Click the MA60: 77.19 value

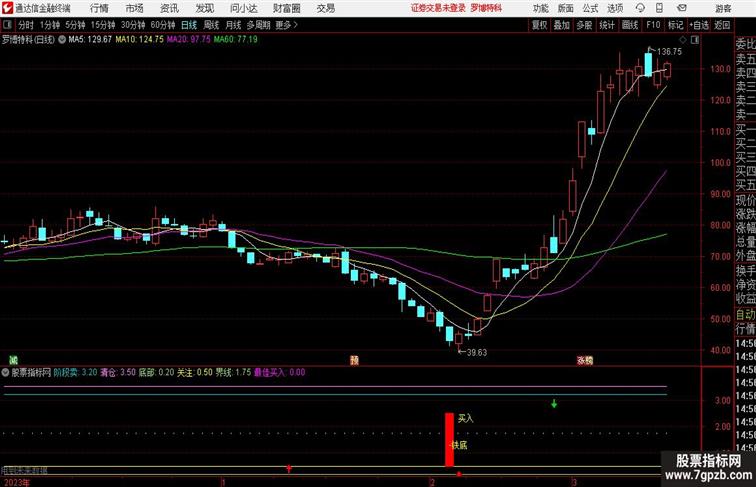pos(236,40)
